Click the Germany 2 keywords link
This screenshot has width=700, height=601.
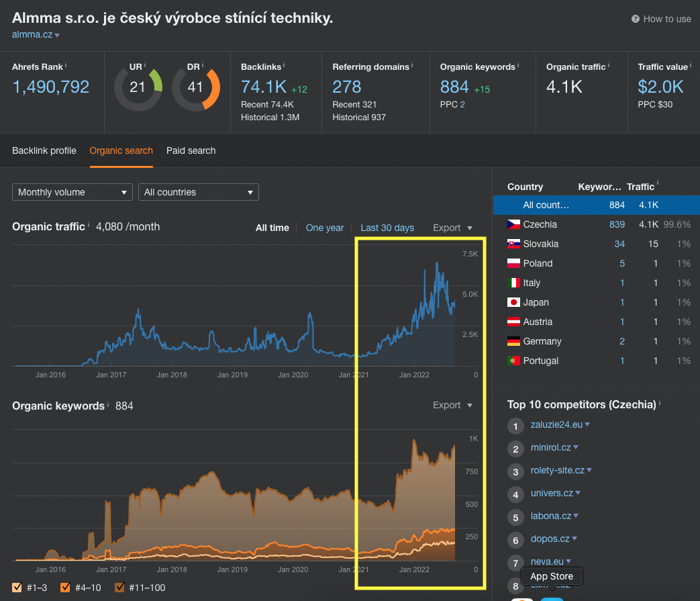(622, 341)
